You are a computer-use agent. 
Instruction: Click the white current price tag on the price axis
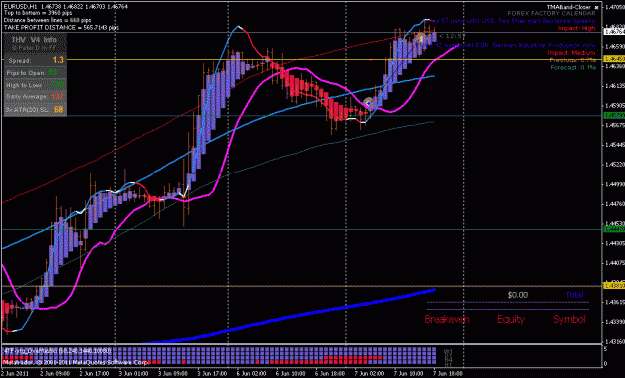coord(613,33)
